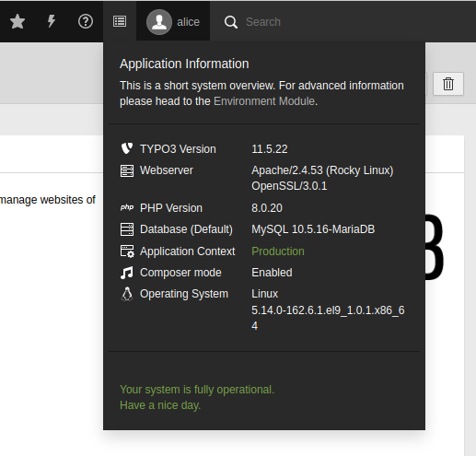Click the Application Context label
476x456 pixels.
pyautogui.click(x=187, y=251)
